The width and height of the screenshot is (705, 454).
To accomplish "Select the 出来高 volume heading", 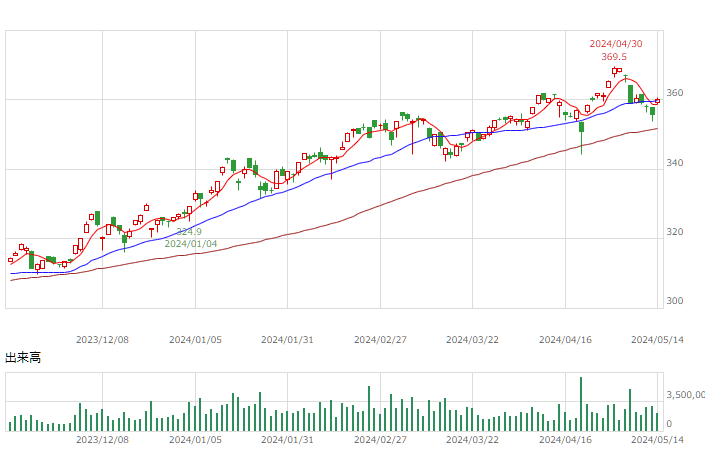I will 23,358.
